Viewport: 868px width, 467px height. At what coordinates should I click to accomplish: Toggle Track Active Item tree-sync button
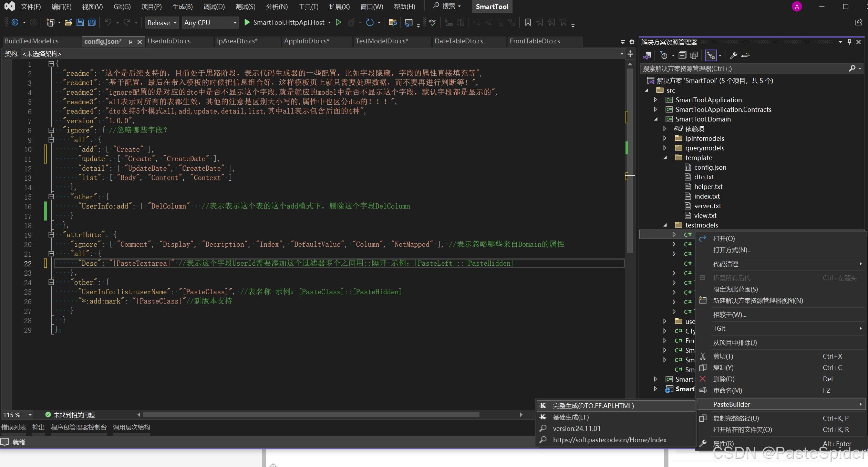[x=711, y=55]
